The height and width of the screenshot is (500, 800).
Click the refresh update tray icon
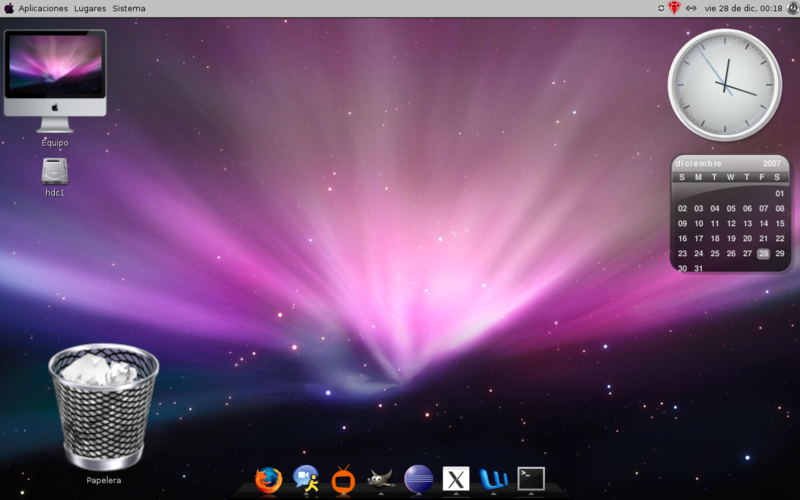661,8
